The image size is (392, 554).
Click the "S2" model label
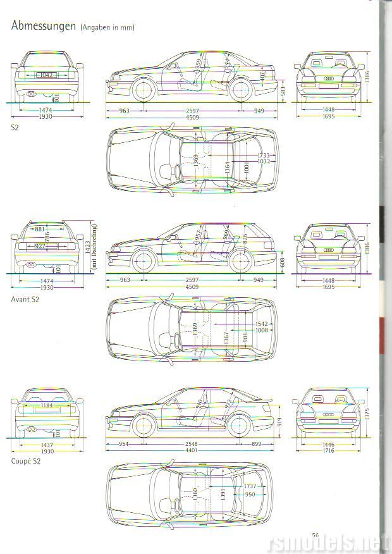15,128
